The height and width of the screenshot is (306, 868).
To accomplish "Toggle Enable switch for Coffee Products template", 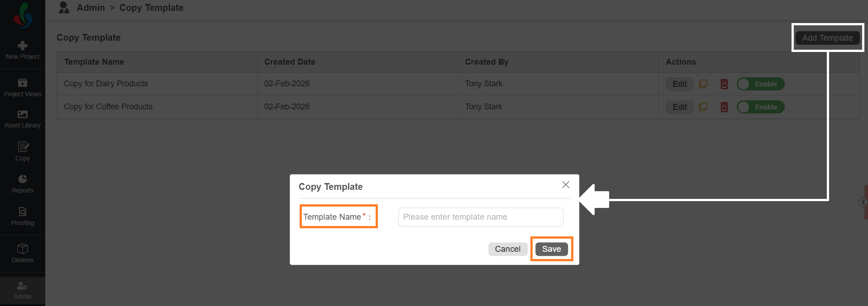I will tap(760, 107).
